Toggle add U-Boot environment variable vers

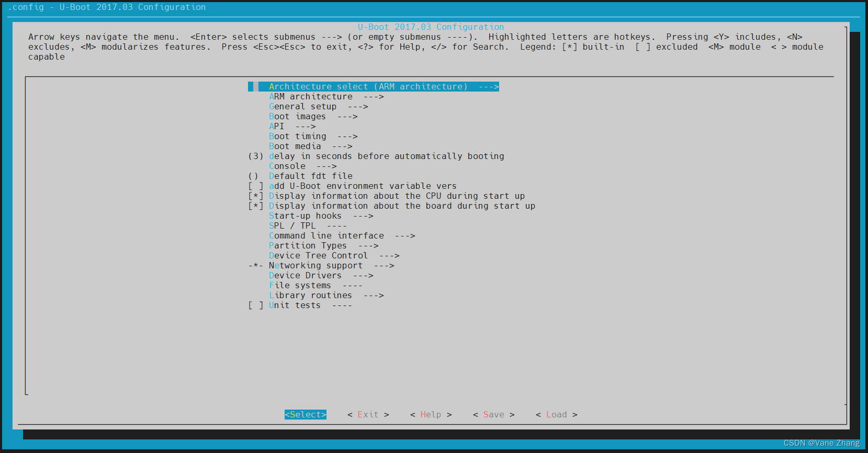tap(352, 186)
